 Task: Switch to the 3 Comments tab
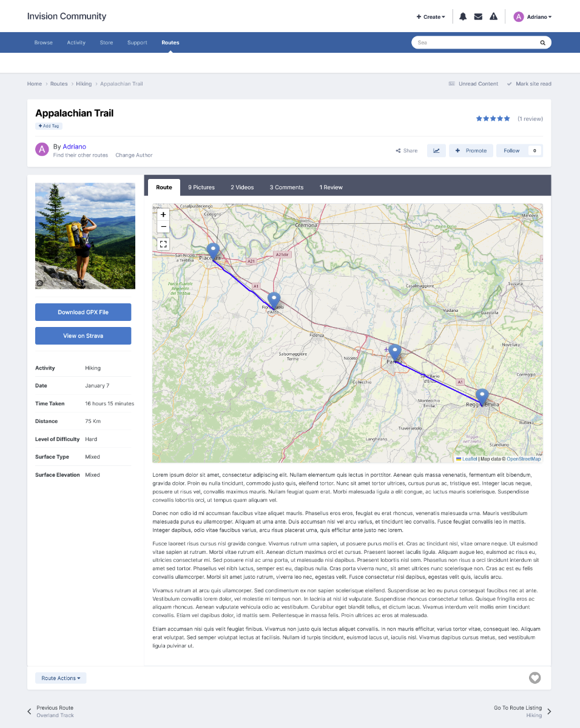(x=286, y=187)
